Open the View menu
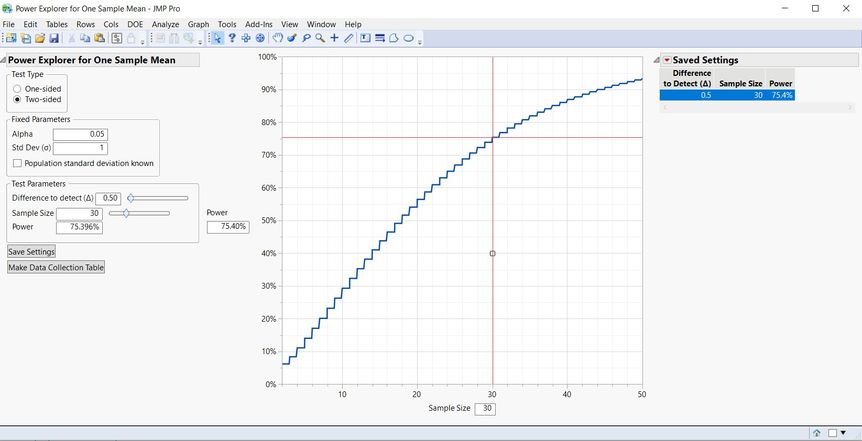 pyautogui.click(x=289, y=24)
